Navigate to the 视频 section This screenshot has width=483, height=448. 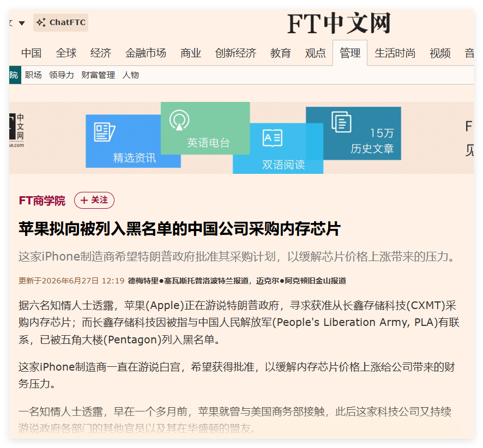[x=440, y=53]
